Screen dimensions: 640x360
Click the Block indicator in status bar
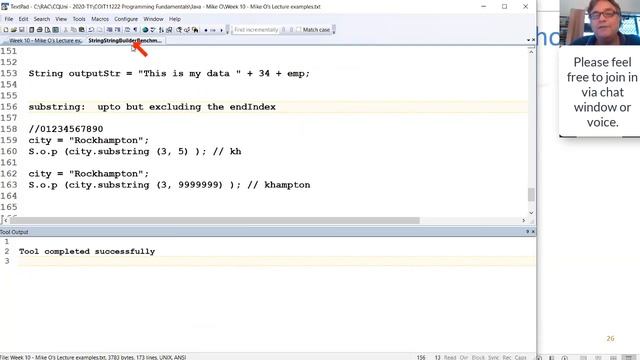(478, 357)
